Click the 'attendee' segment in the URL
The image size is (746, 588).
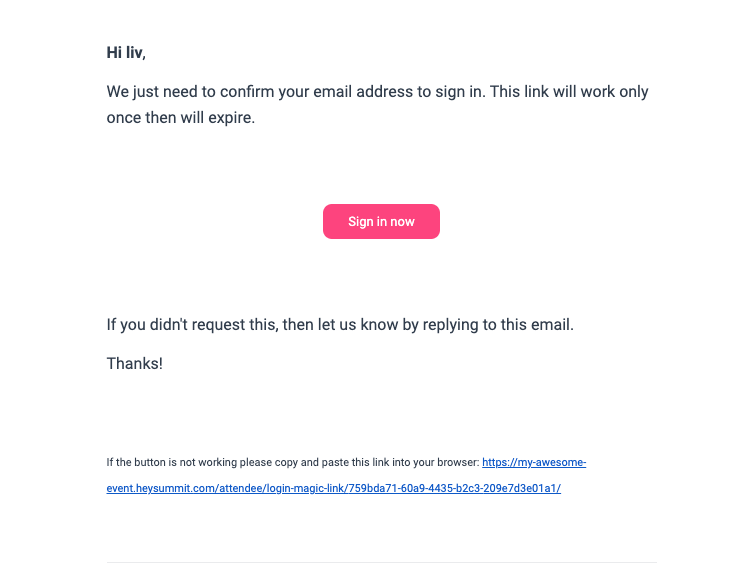[240, 489]
